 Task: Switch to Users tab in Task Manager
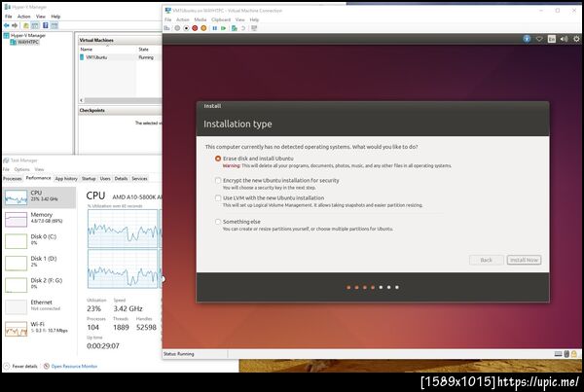point(105,179)
